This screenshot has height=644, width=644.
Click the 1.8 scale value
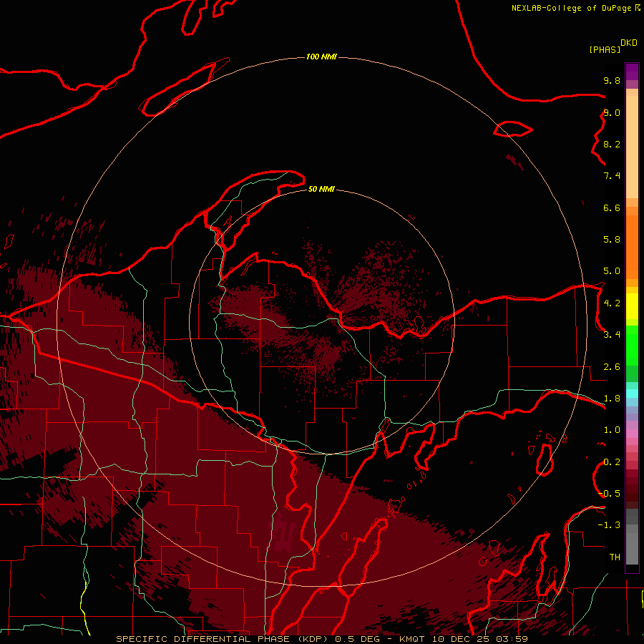[x=612, y=399]
